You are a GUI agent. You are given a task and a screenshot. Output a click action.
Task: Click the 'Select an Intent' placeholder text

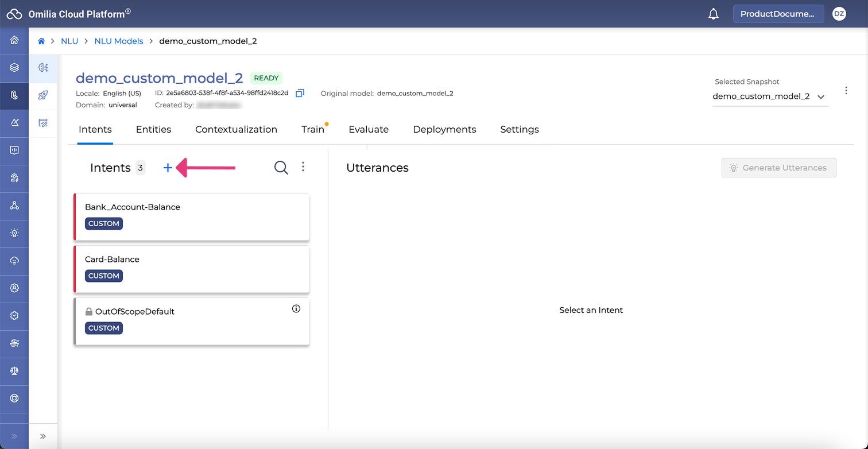pyautogui.click(x=591, y=310)
